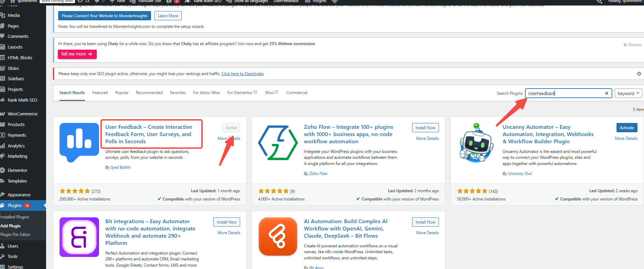Open Installed Plugins submenu item
The image size is (644, 269).
click(15, 217)
